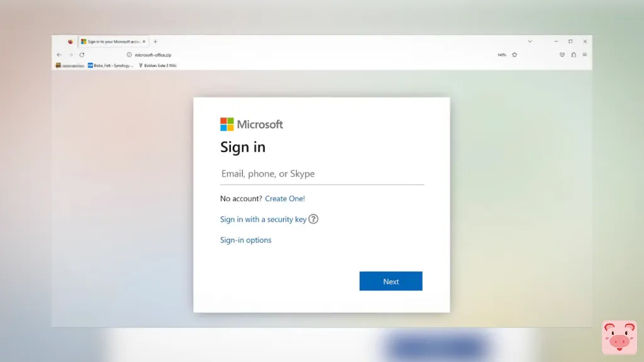Open the extensions puzzle icon
This screenshot has height=362, width=644.
574,55
